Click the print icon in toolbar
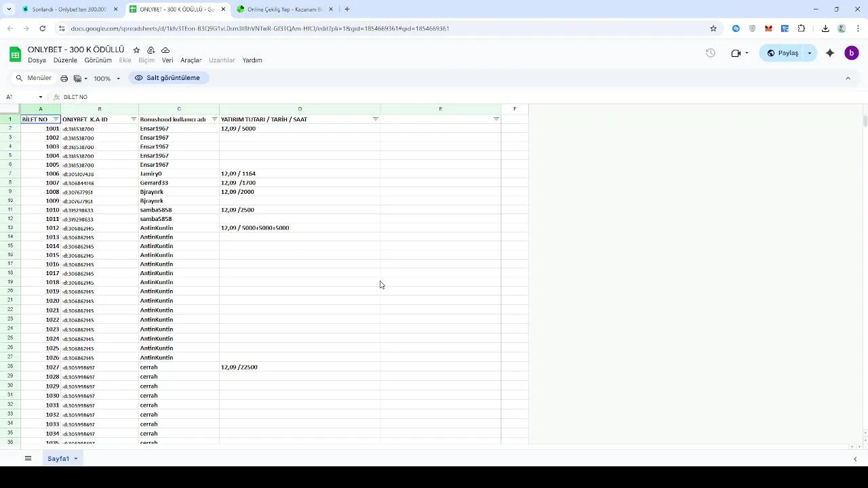The height and width of the screenshot is (488, 868). pos(64,79)
